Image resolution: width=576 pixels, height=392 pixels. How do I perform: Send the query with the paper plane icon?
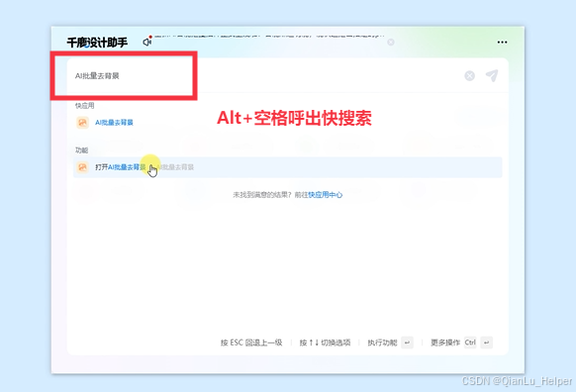492,75
